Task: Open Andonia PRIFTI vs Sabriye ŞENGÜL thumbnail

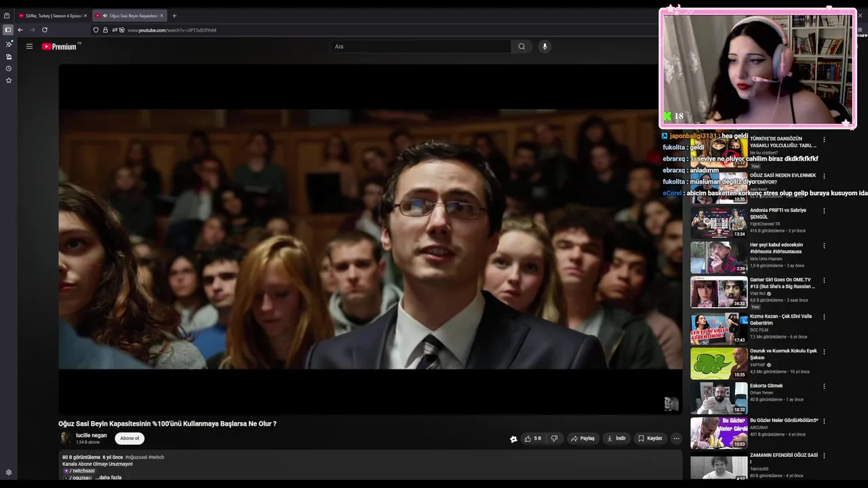Action: click(x=719, y=222)
